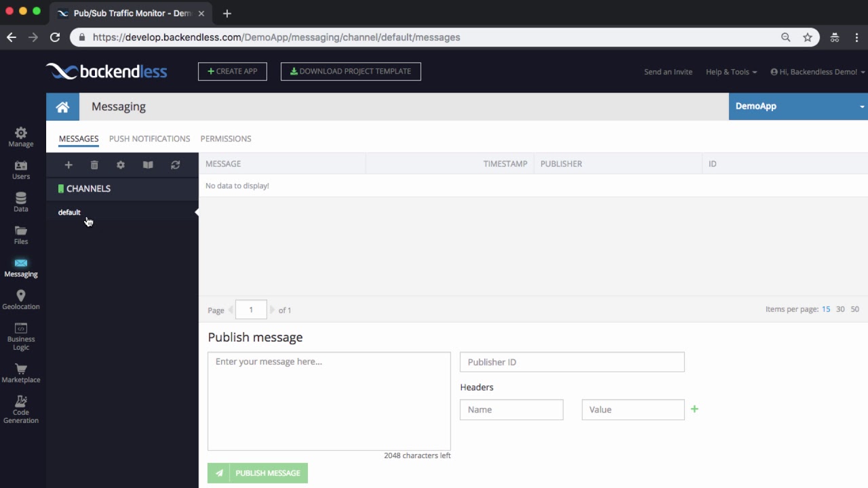Click the browser address bar URL
Screen dimensions: 868x488
277,37
